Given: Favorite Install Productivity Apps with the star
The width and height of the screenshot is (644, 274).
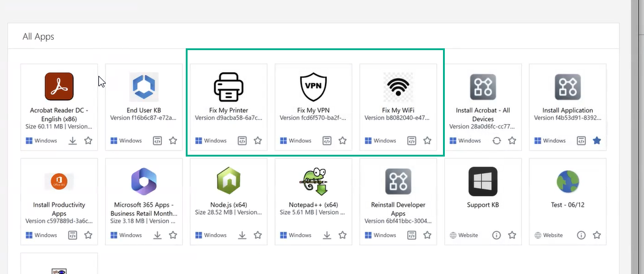Looking at the screenshot, I should click(x=89, y=235).
